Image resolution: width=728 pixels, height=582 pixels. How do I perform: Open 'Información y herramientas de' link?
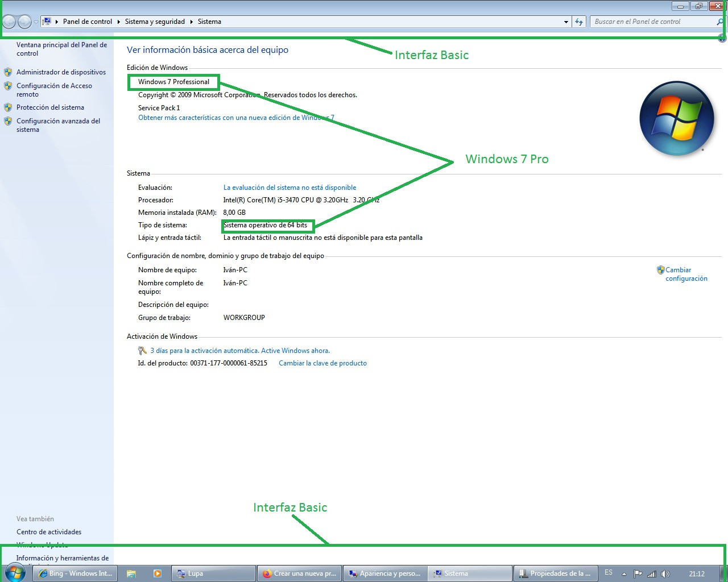[x=63, y=558]
